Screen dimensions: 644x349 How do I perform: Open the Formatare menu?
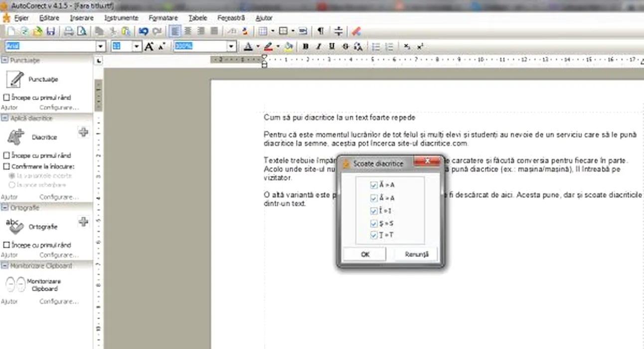163,18
